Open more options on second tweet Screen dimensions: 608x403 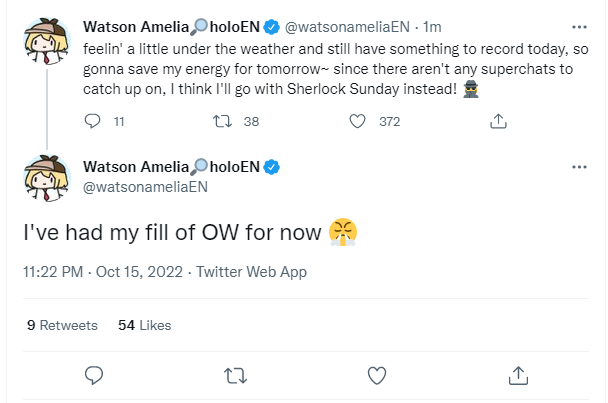(x=579, y=167)
